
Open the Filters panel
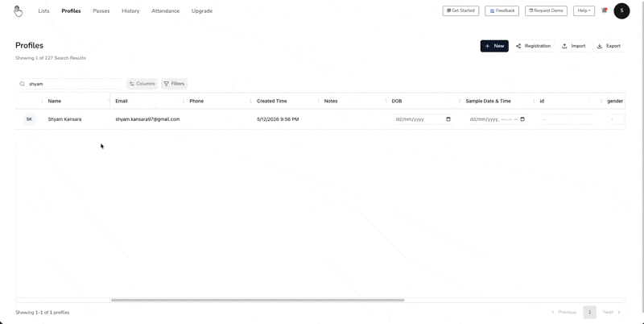pyautogui.click(x=174, y=84)
